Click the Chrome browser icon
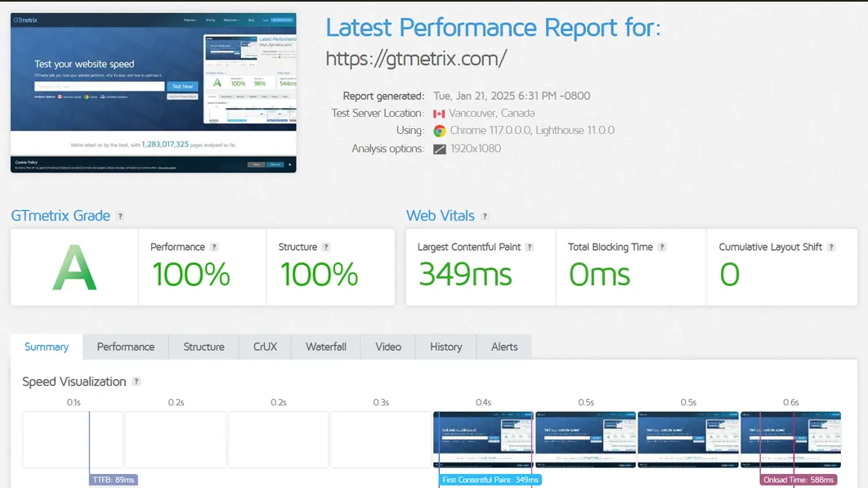Viewport: 868px width, 488px height. pos(440,131)
